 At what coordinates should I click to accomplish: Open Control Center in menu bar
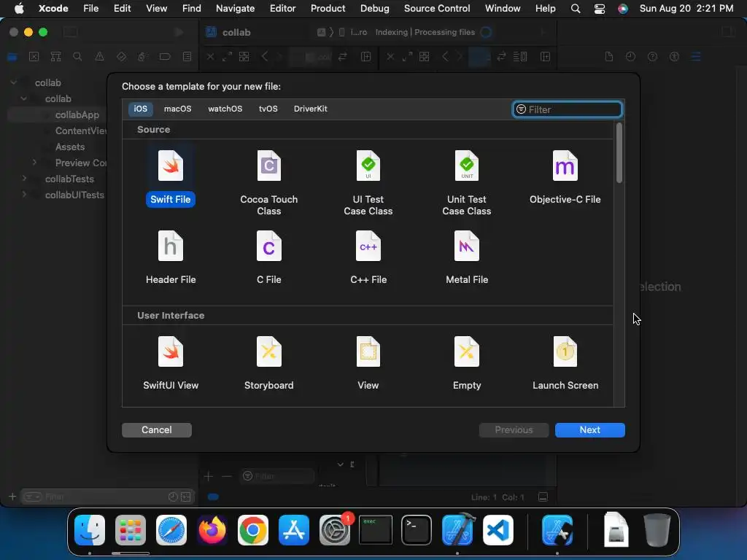tap(600, 9)
